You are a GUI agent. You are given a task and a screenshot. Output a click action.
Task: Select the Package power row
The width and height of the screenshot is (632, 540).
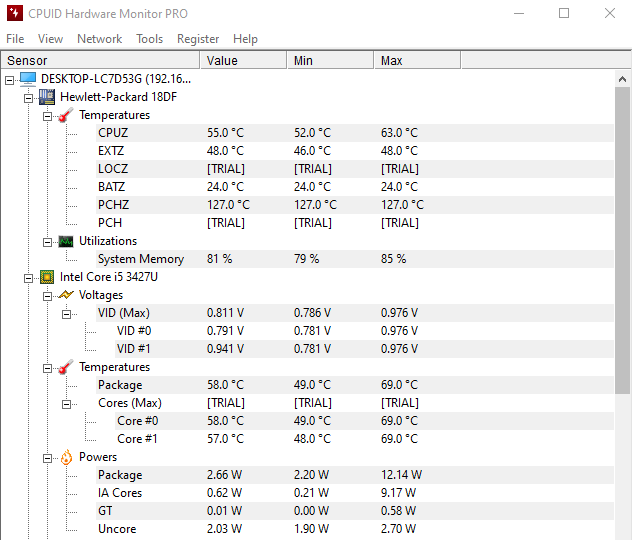[x=355, y=475]
